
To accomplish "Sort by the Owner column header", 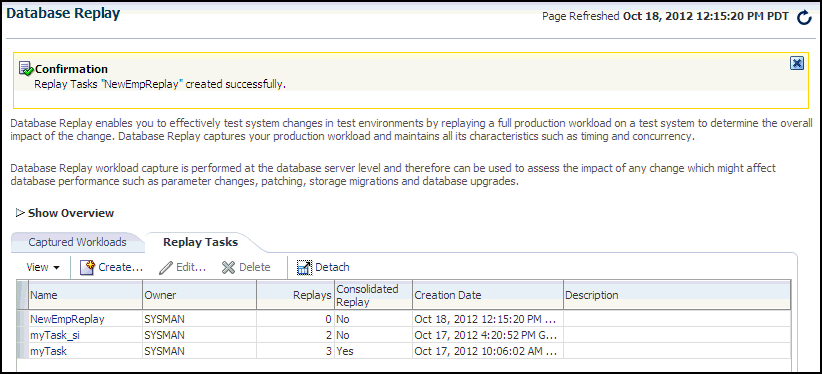I will tap(199, 295).
